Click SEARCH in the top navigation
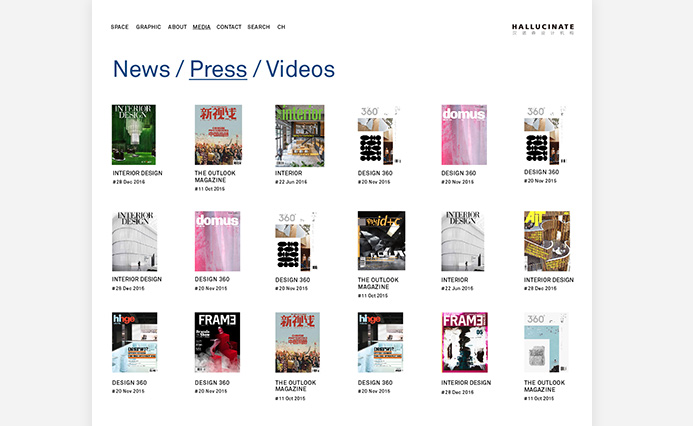 [259, 27]
